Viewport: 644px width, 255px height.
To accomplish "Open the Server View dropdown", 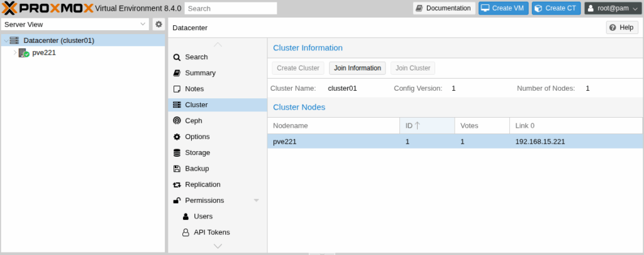I will coord(75,25).
